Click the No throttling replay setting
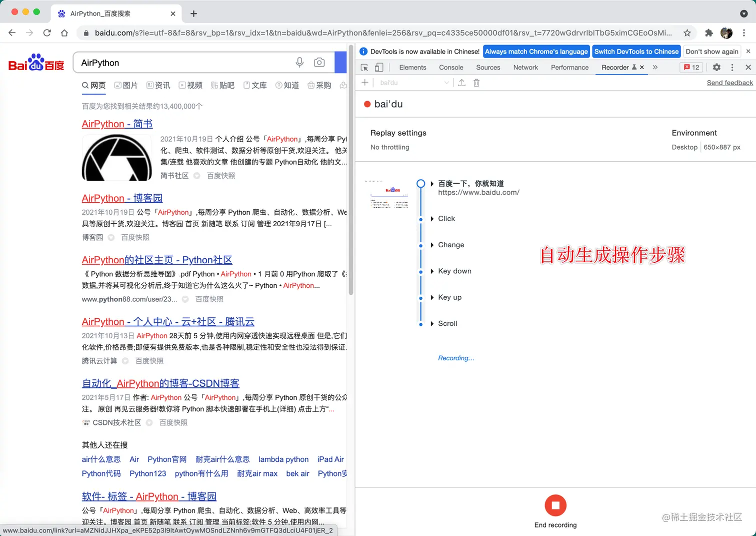The width and height of the screenshot is (756, 536). tap(389, 147)
